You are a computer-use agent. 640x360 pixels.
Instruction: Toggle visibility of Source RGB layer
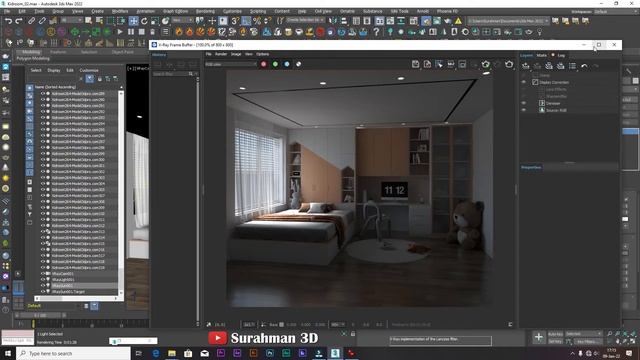524,110
